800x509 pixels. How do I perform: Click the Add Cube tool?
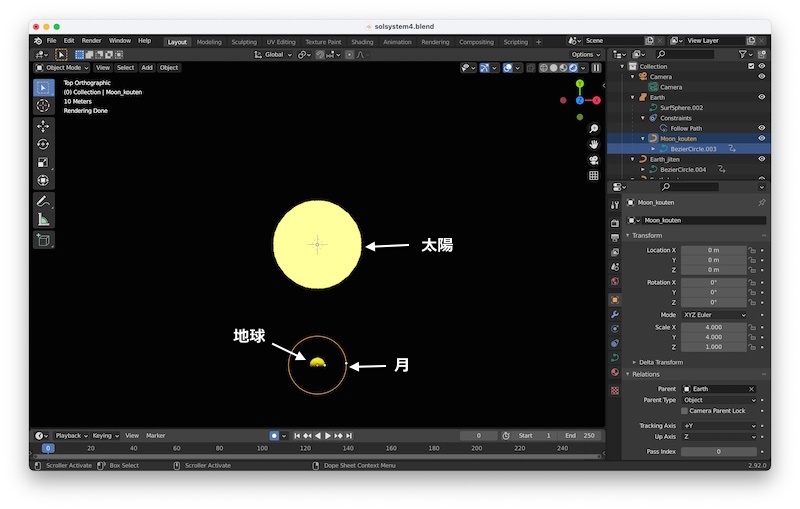tap(43, 240)
